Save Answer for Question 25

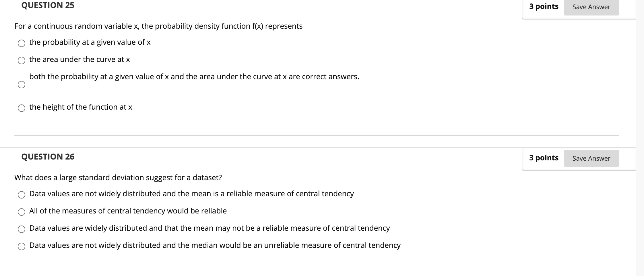(x=591, y=7)
